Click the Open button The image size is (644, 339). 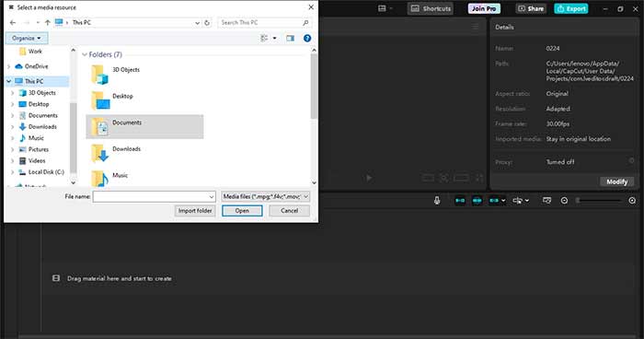coord(242,211)
